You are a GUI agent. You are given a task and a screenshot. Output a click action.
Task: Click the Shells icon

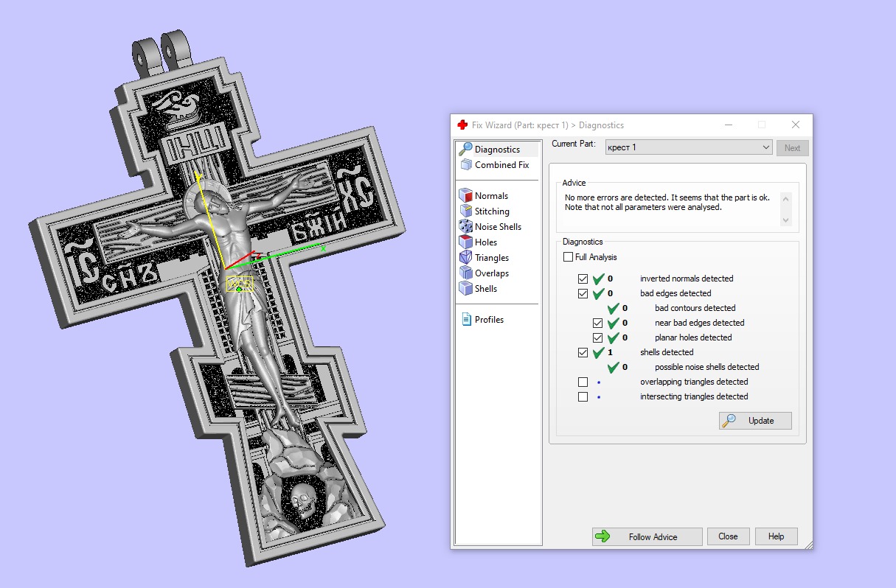pos(465,289)
